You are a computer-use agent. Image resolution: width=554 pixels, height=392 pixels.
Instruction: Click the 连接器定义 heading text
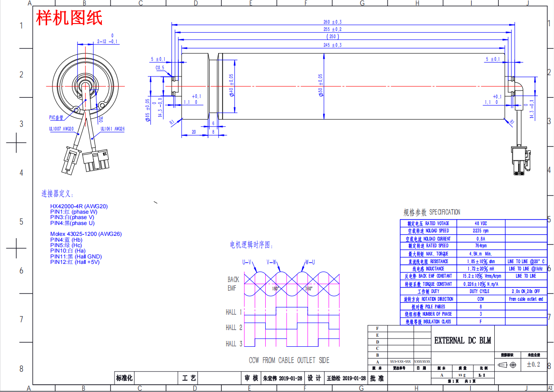point(57,194)
